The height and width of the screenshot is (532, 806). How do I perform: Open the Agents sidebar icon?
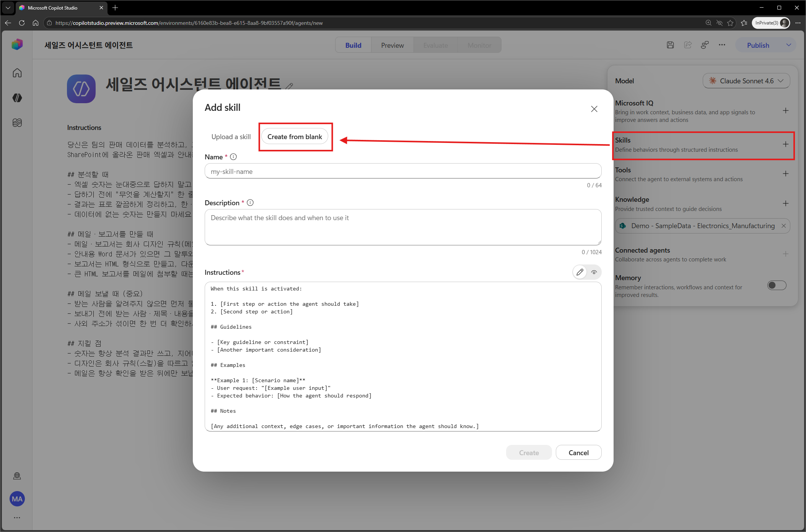pos(17,98)
